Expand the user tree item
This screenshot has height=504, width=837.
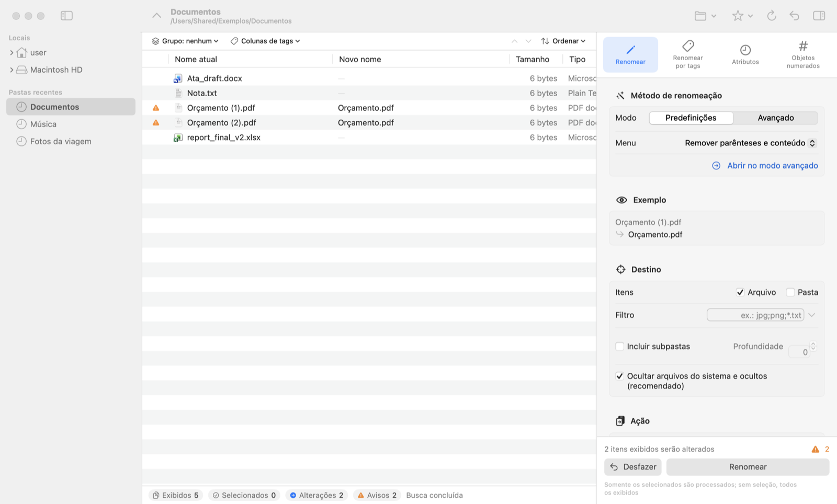(12, 52)
